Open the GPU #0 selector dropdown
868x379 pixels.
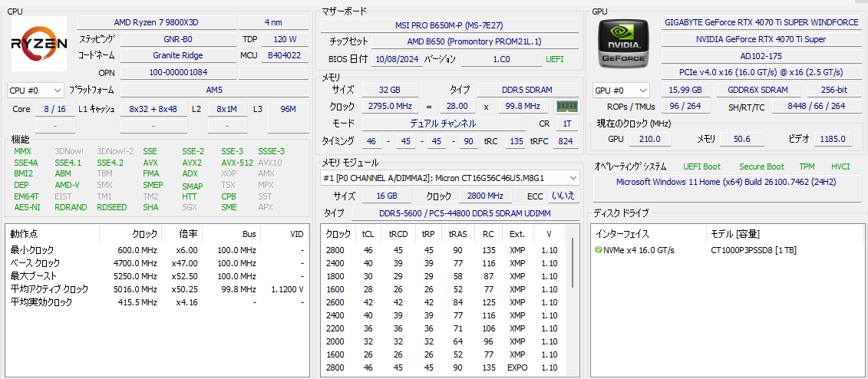[x=622, y=90]
